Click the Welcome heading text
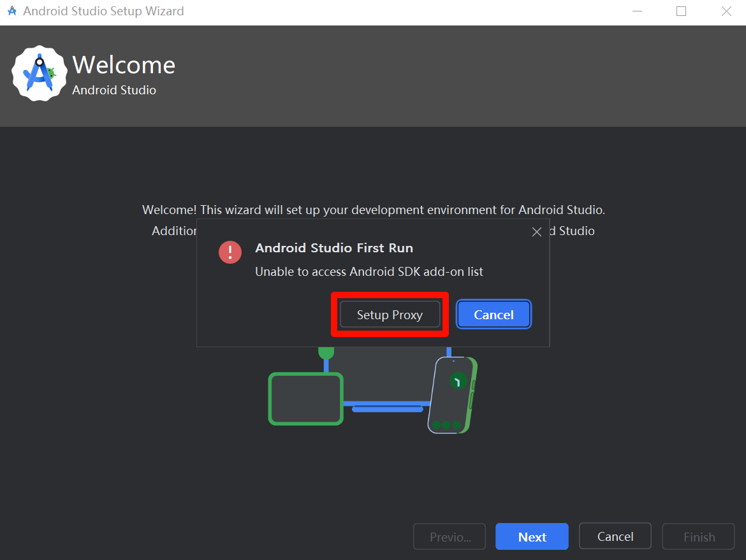746x560 pixels. tap(123, 64)
